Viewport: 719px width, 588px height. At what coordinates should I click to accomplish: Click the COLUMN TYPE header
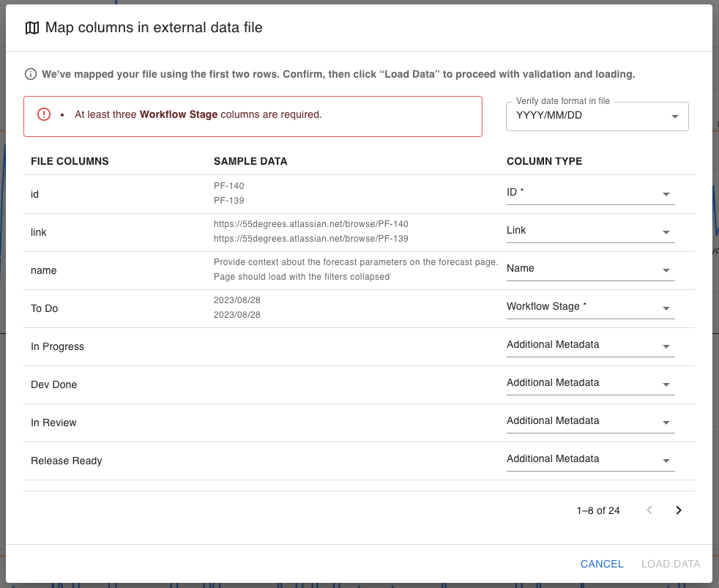click(544, 161)
